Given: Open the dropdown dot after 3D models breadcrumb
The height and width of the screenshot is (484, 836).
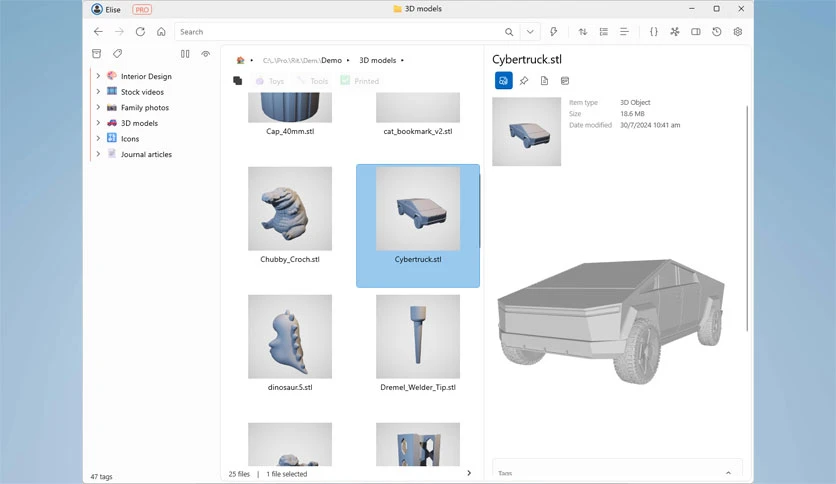Looking at the screenshot, I should [x=403, y=60].
